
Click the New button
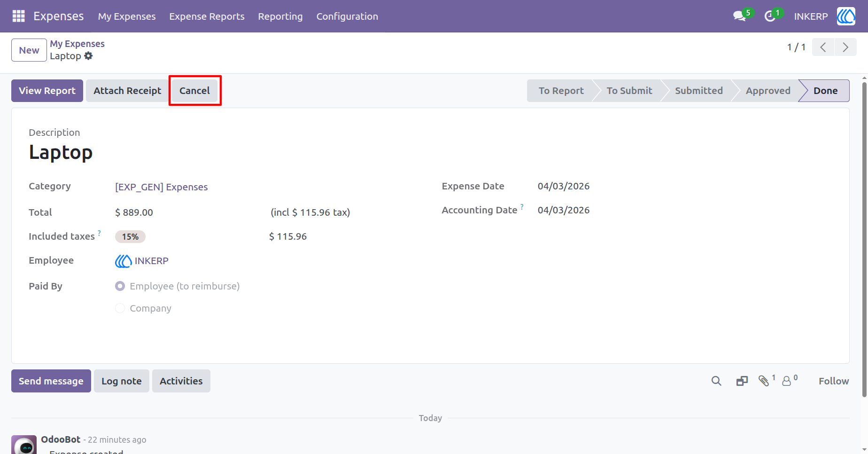[29, 50]
